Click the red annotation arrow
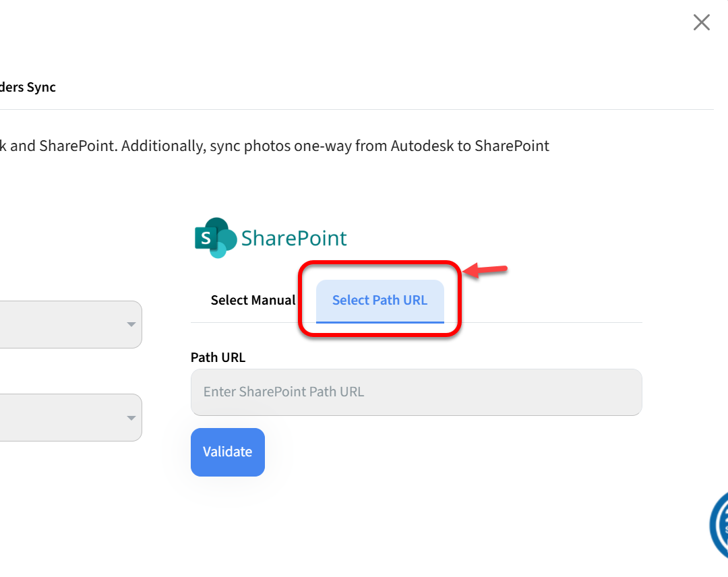This screenshot has width=728, height=577. tap(485, 271)
